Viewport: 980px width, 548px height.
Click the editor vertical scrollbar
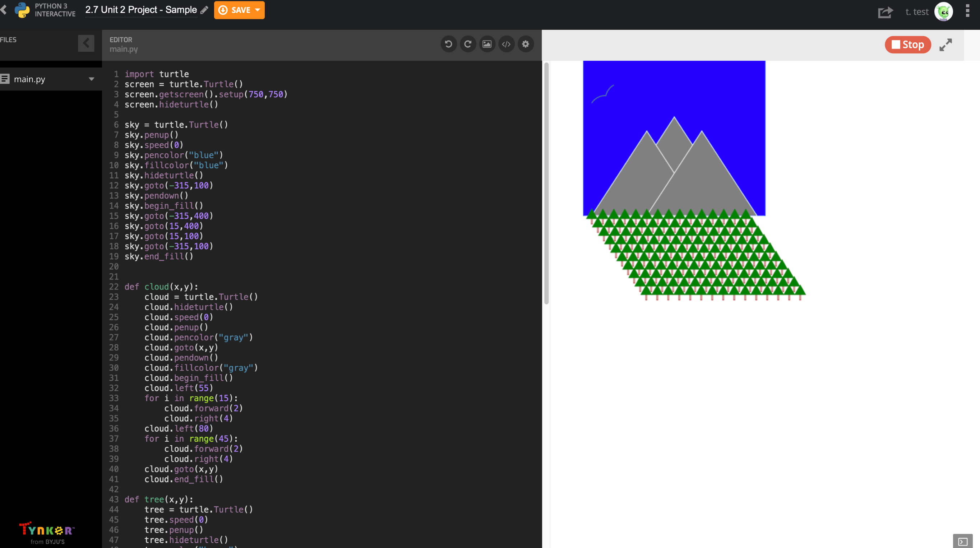[x=546, y=183]
